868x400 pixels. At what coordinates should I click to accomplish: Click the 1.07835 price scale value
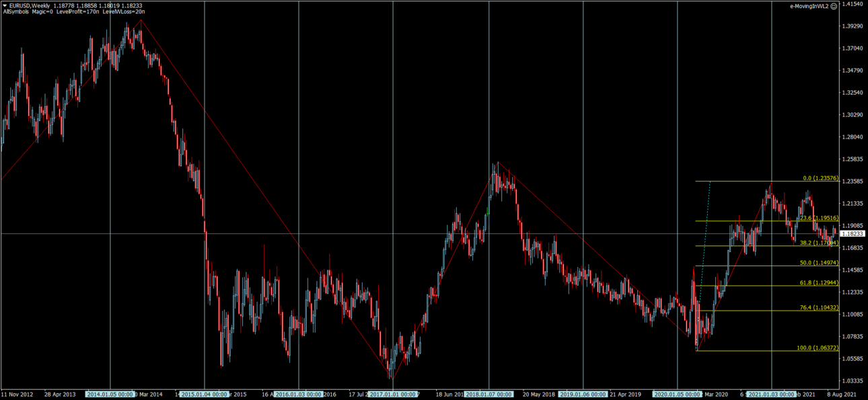click(853, 337)
